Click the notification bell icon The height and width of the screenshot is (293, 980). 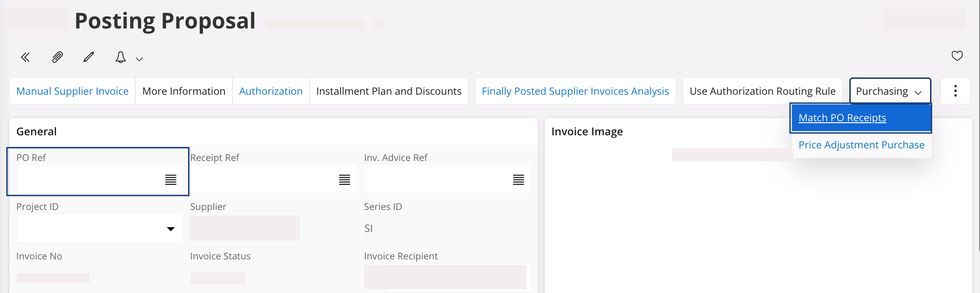pyautogui.click(x=120, y=57)
